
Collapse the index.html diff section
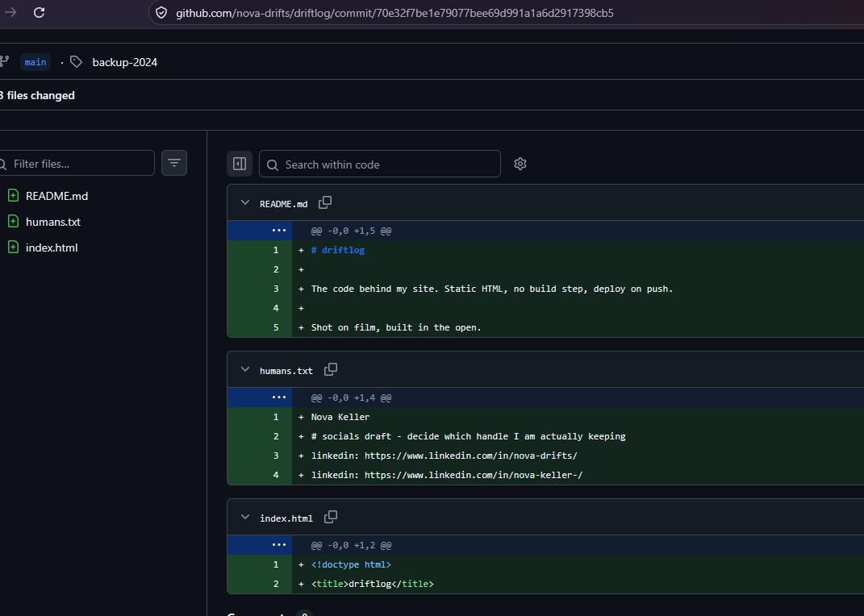click(x=245, y=517)
